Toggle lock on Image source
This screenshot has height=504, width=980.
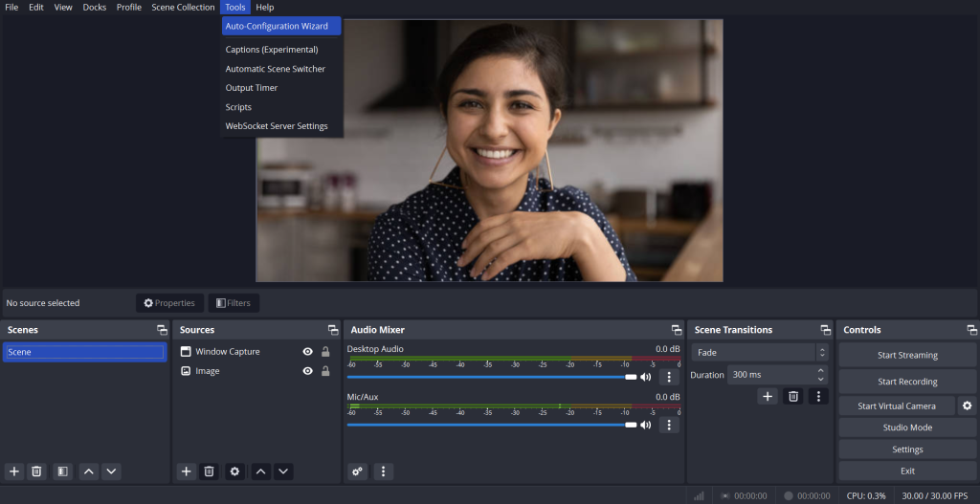coord(325,371)
